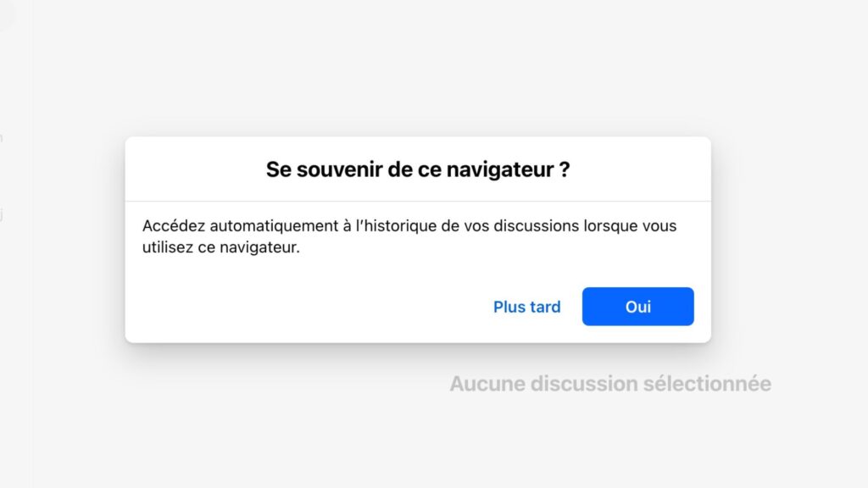Click the partially hidden lower sidebar icon
The height and width of the screenshot is (488, 868).
point(1,214)
